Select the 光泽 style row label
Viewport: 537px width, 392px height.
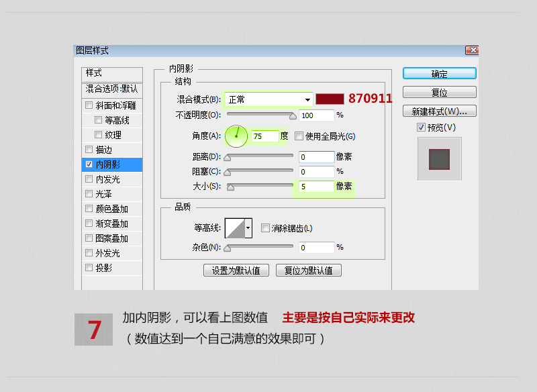tap(104, 194)
